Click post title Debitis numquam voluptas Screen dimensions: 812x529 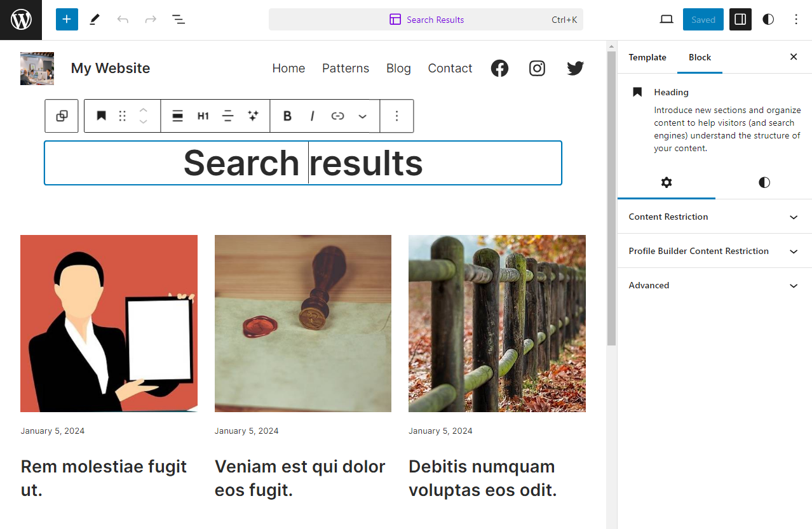point(483,478)
